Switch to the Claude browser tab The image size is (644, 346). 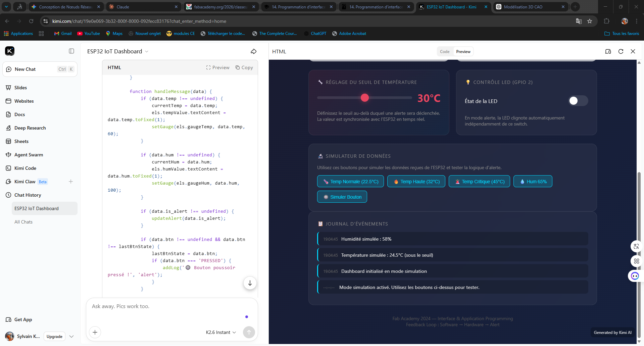(143, 7)
